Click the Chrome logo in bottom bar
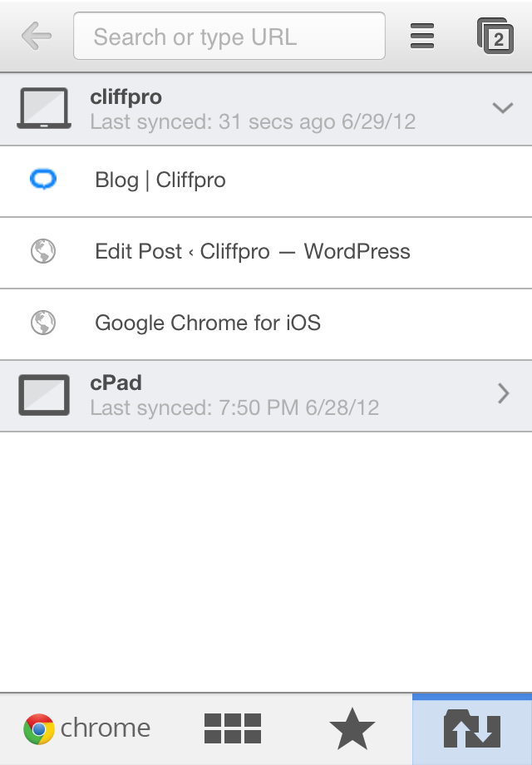This screenshot has width=532, height=765. pos(39,729)
